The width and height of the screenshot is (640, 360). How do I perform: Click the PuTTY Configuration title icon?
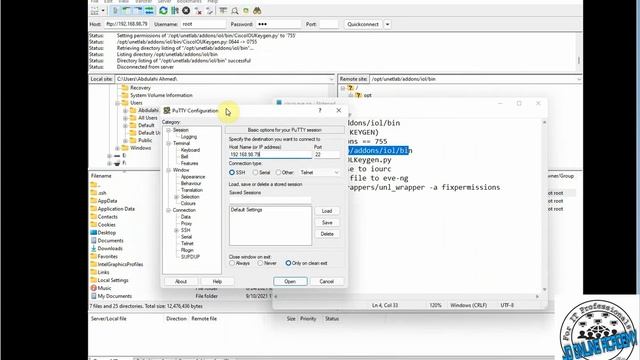(167, 111)
